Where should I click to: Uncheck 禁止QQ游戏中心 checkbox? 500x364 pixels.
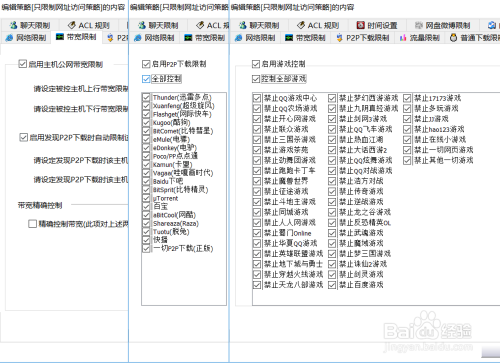tap(257, 98)
